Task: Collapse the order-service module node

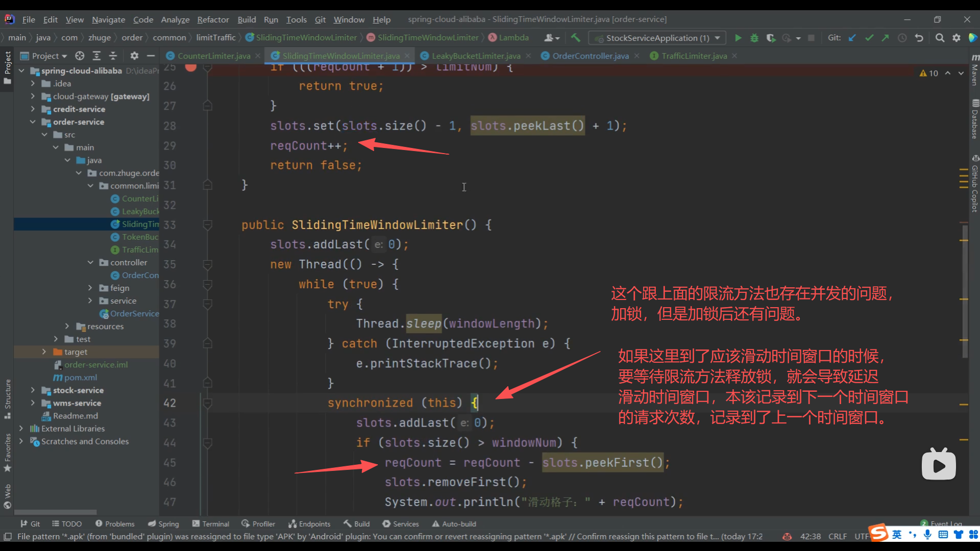Action: (x=33, y=122)
